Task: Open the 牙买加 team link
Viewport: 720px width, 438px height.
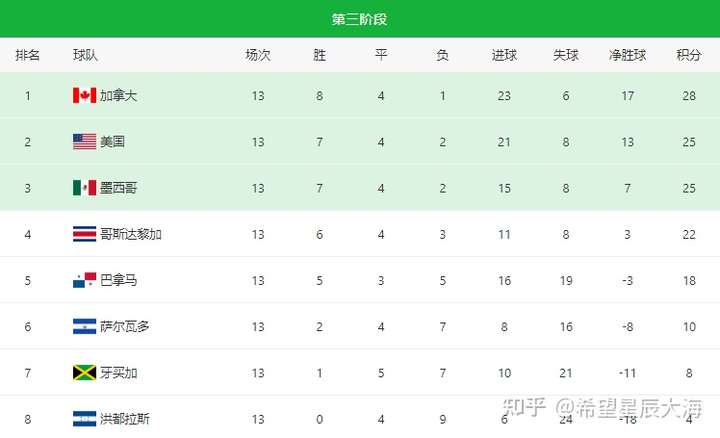Action: pyautogui.click(x=118, y=373)
